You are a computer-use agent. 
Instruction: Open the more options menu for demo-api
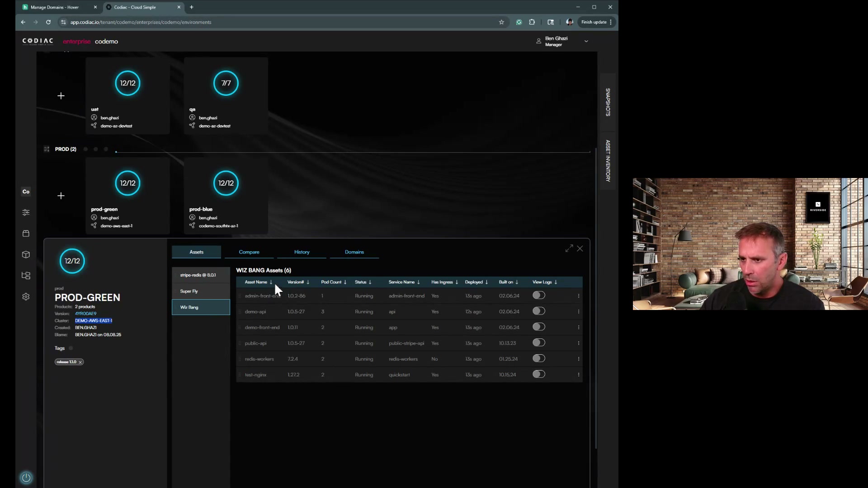[578, 312]
